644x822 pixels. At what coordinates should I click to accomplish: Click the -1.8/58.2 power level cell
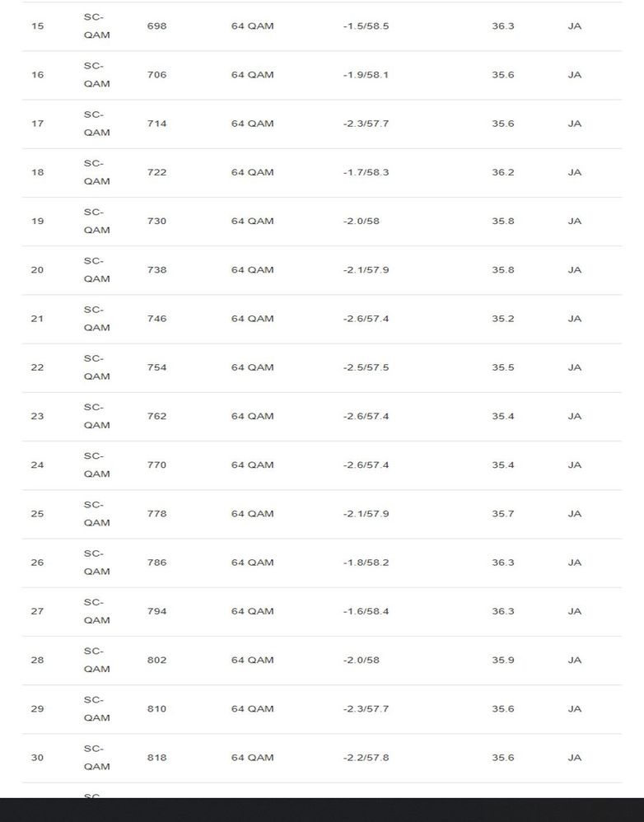click(366, 563)
